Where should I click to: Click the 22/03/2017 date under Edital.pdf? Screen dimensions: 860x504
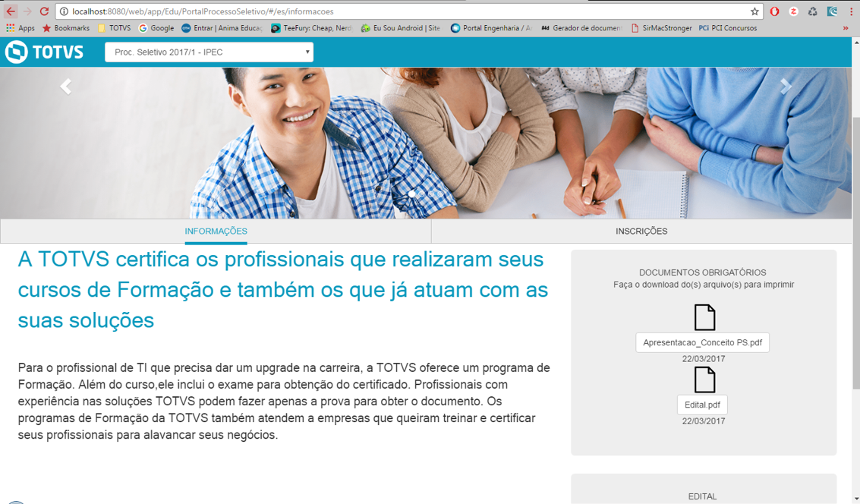pyautogui.click(x=704, y=421)
